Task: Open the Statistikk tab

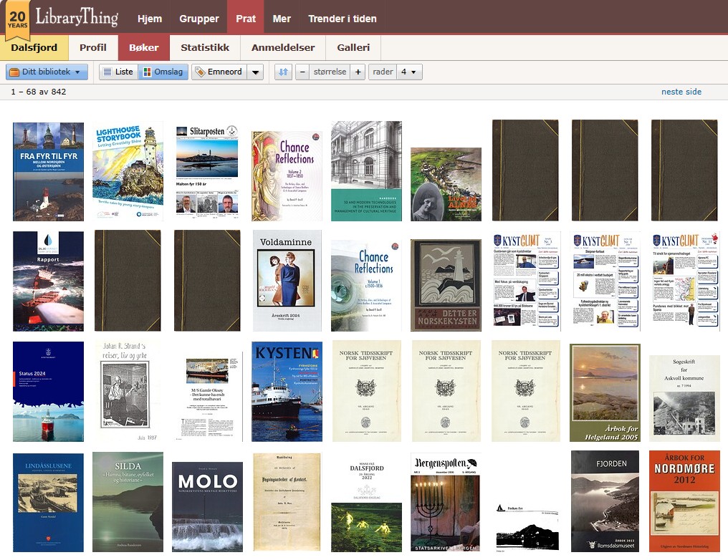Action: coord(205,47)
